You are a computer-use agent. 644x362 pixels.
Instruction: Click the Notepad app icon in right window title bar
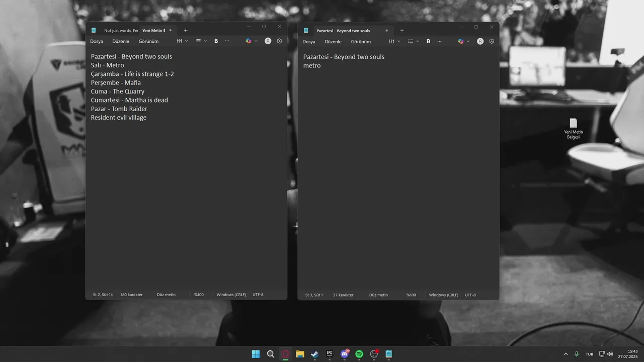pos(306,30)
